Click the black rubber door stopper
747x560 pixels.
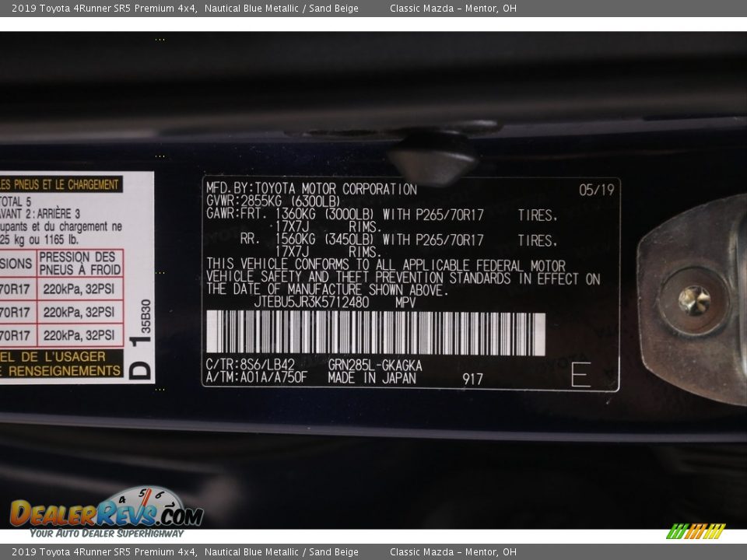pos(433,161)
